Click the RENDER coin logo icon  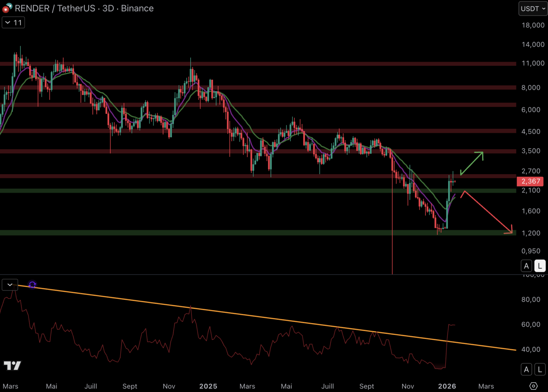7,8
